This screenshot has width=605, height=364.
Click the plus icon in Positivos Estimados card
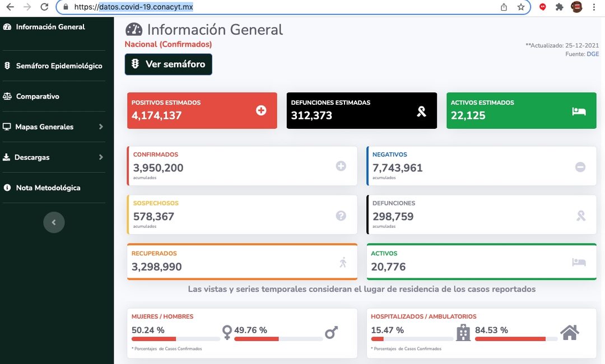tap(261, 110)
